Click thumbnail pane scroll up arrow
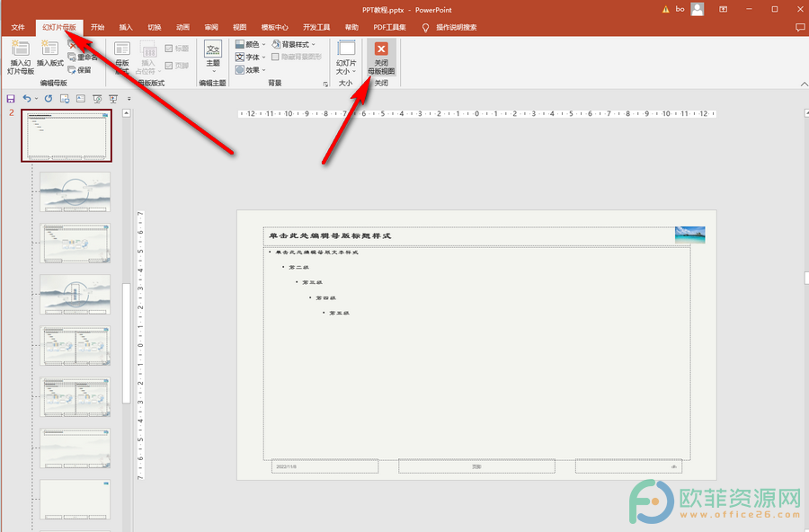Screen dimensions: 809x532 (x=127, y=113)
